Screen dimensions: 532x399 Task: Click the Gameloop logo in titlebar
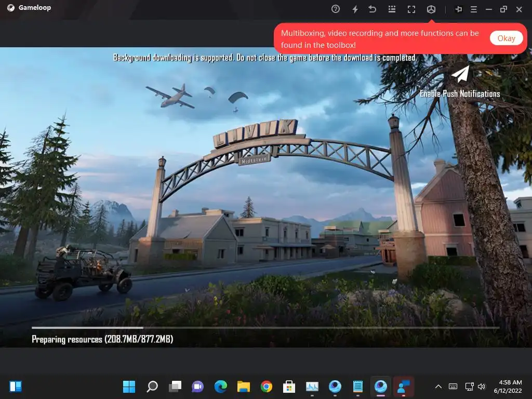tap(11, 8)
